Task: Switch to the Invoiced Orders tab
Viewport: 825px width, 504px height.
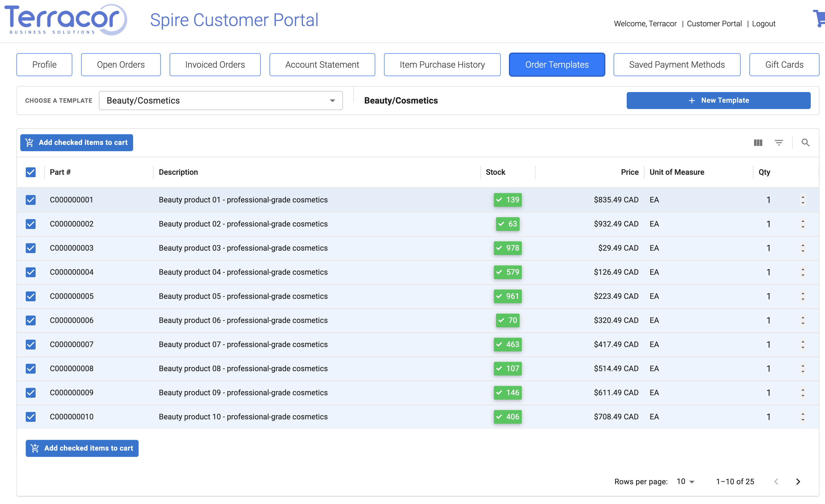Action: coord(215,65)
